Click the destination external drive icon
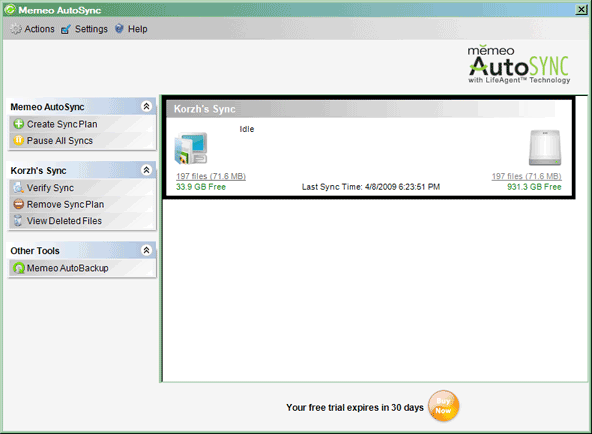 coord(545,148)
